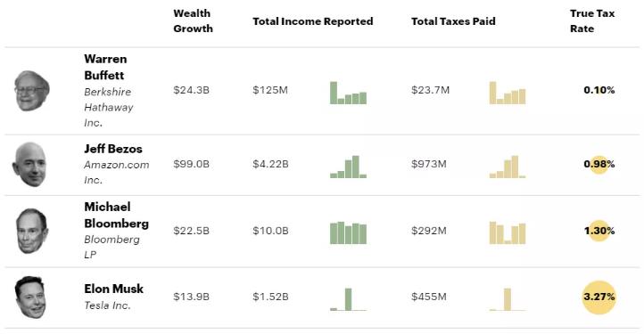Select the True Tax Rate header

[x=592, y=20]
